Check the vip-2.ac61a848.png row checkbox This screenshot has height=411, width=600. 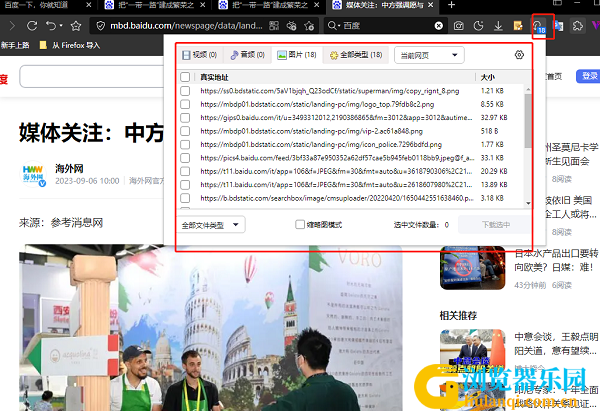pos(185,131)
